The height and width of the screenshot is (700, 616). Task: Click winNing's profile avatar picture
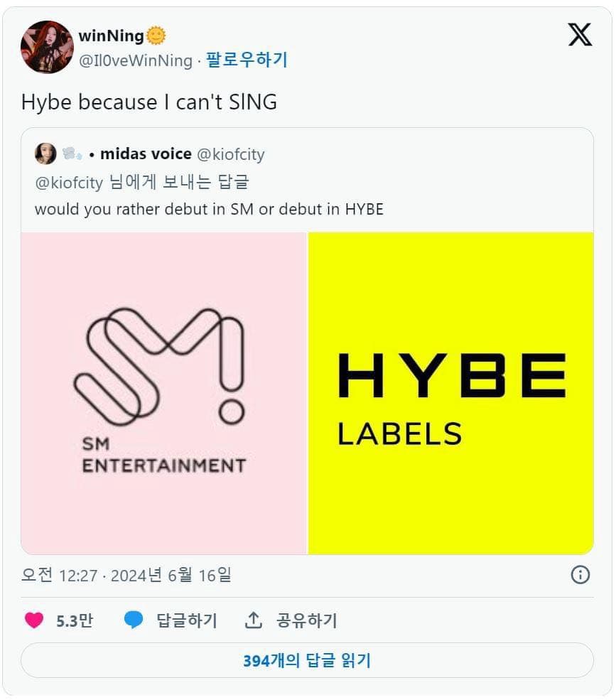coord(46,48)
